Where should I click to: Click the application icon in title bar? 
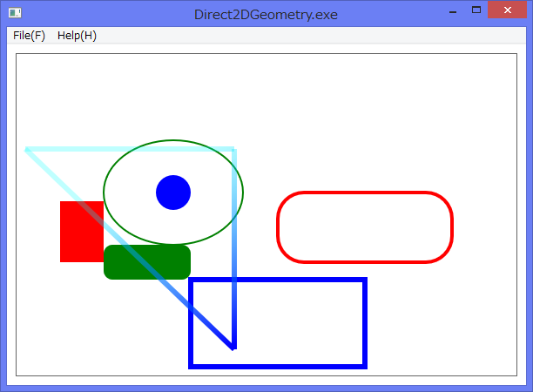(x=15, y=13)
